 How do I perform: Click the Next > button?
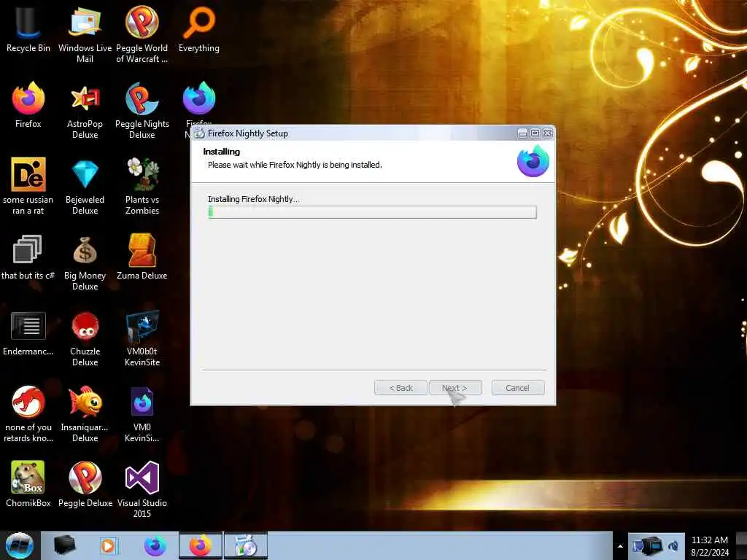click(x=455, y=388)
